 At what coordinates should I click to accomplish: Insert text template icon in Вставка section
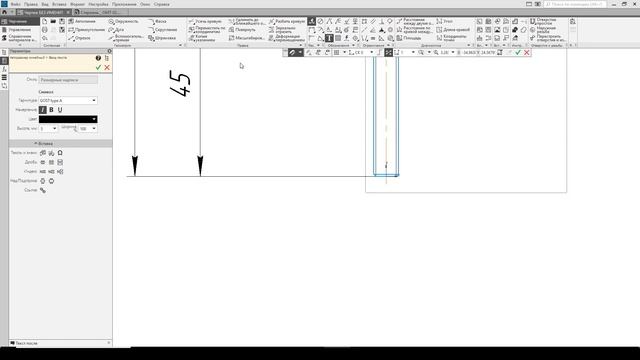(x=43, y=153)
